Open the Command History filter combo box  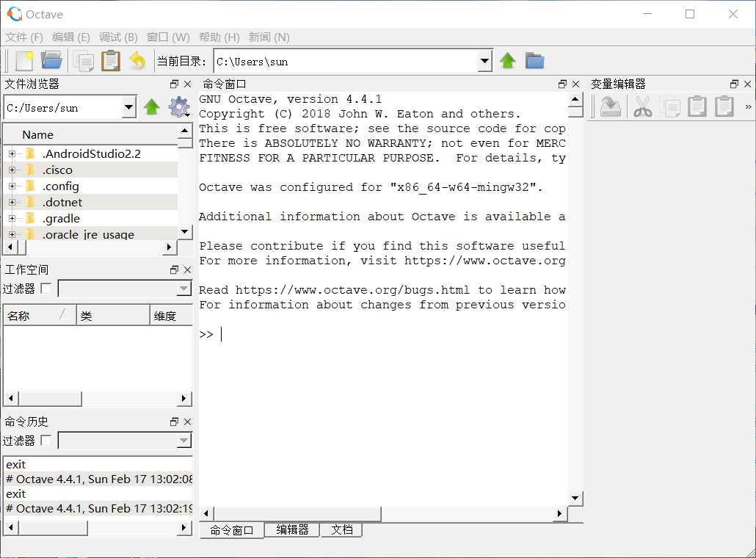[125, 441]
